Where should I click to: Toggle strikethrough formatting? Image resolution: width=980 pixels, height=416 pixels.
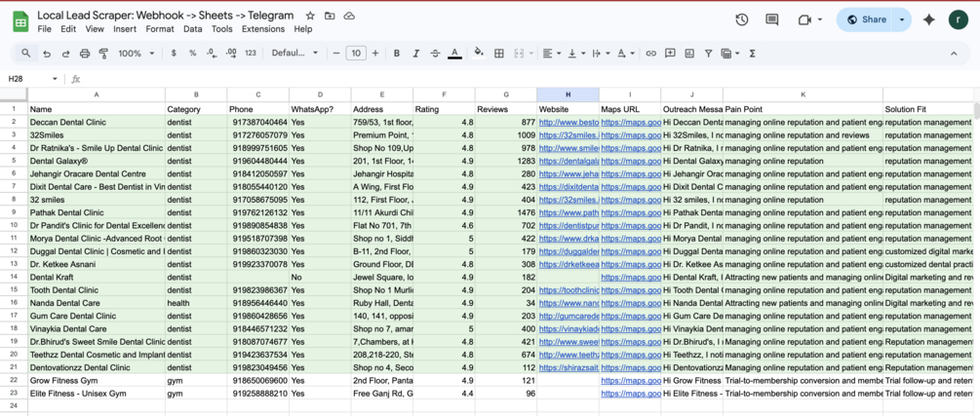click(435, 54)
